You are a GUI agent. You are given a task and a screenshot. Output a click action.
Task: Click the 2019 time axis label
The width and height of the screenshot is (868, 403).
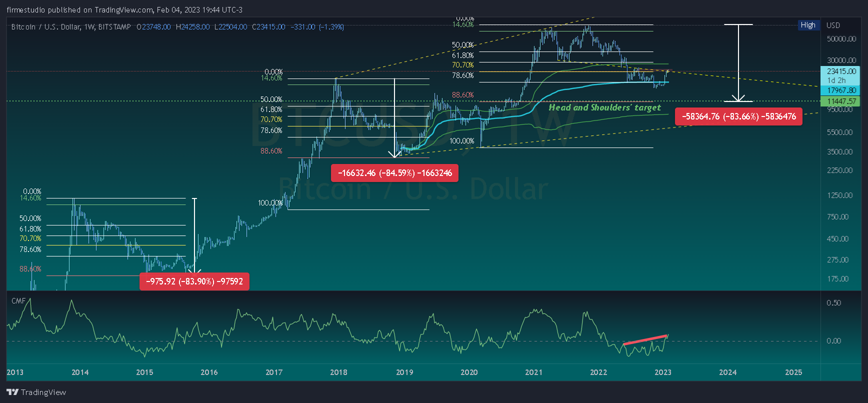click(x=404, y=372)
